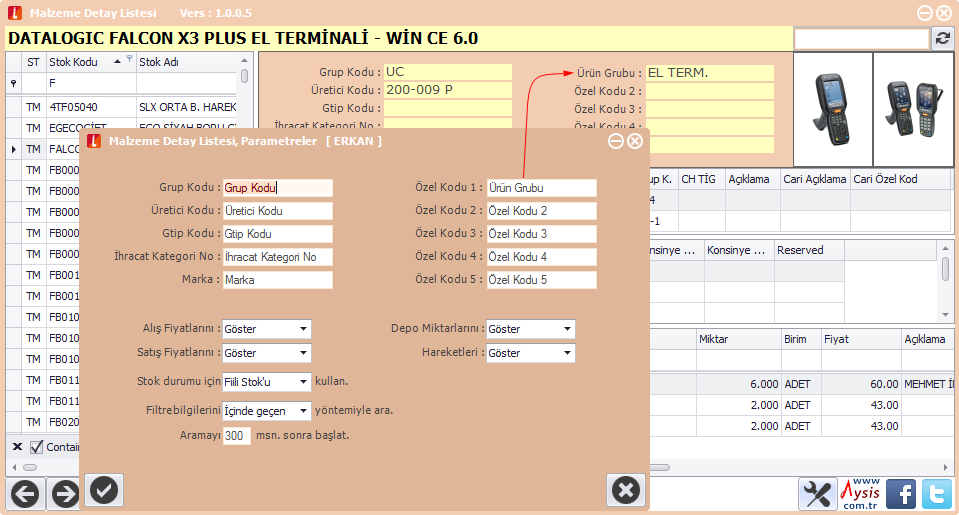Toggle the Contains filter checkbox
This screenshot has width=959, height=515.
pyautogui.click(x=37, y=447)
